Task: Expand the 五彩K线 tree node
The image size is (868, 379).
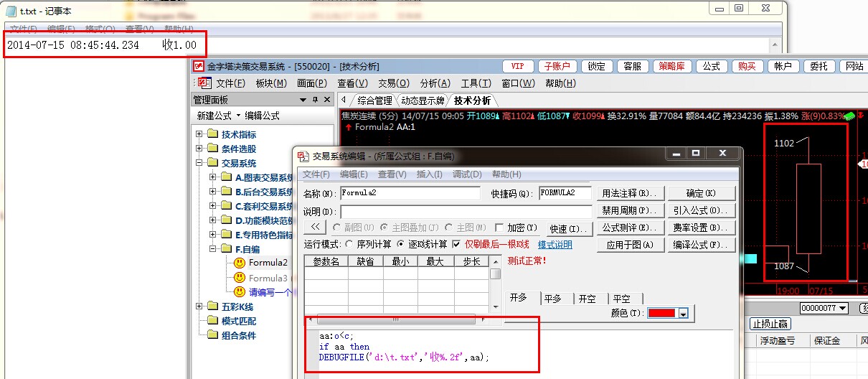Action: tap(199, 307)
